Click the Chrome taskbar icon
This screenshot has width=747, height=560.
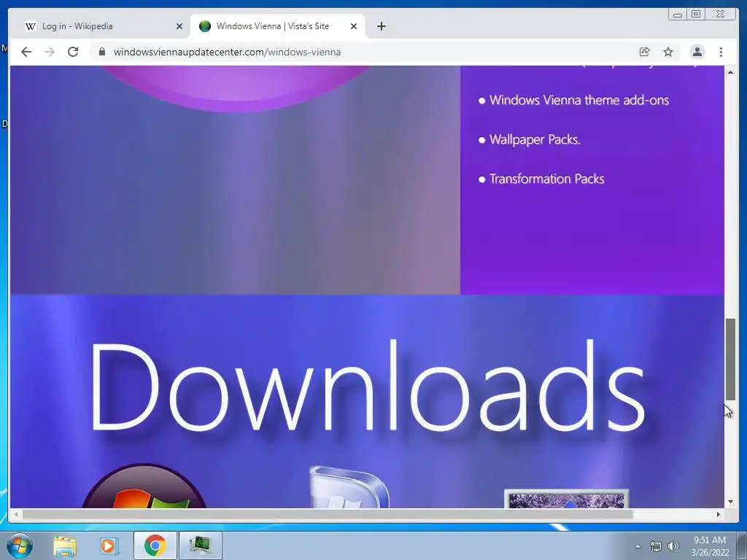point(155,545)
